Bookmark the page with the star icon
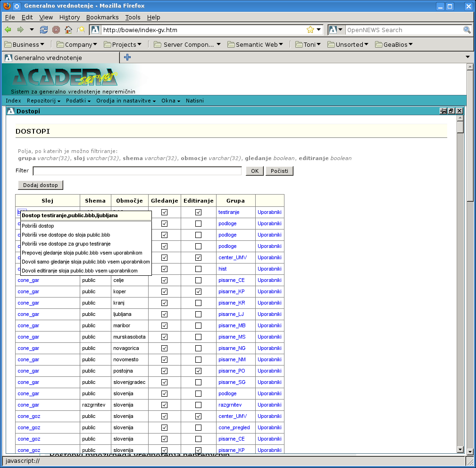The image size is (476, 468). 310,30
